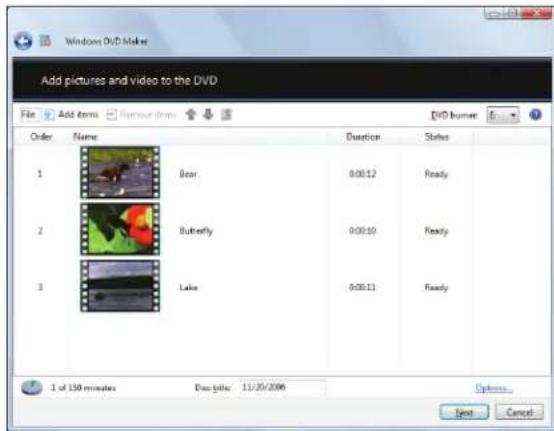Move item up with up arrow
554x431 pixels.
point(191,114)
